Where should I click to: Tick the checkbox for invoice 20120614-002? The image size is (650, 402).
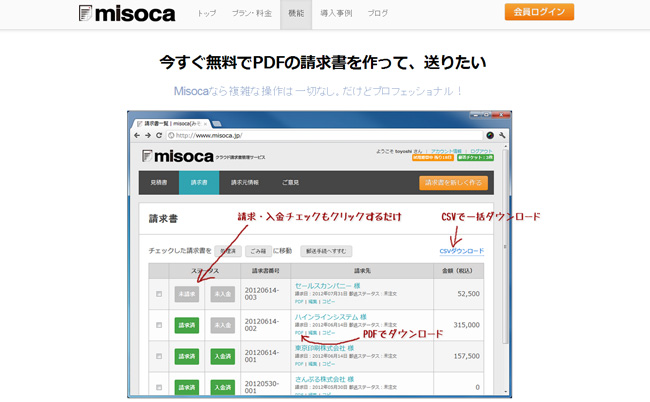point(159,325)
